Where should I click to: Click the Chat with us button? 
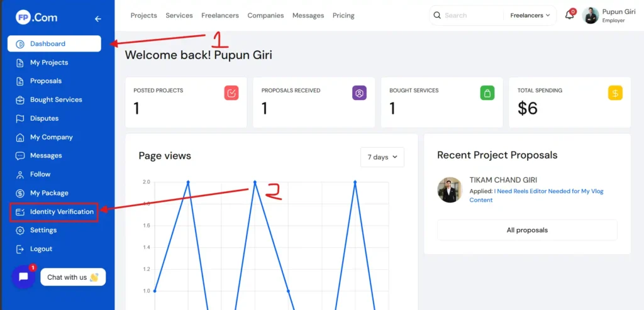(x=73, y=277)
